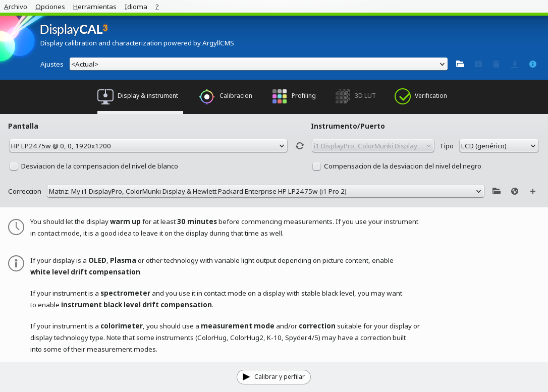The height and width of the screenshot is (392, 548).
Task: Expand the Ajustes <Actual> dropdown
Action: [258, 64]
